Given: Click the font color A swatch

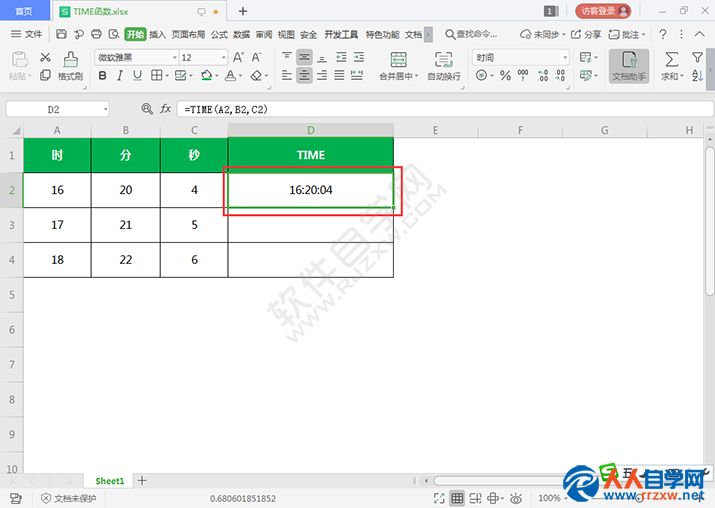Looking at the screenshot, I should (231, 76).
